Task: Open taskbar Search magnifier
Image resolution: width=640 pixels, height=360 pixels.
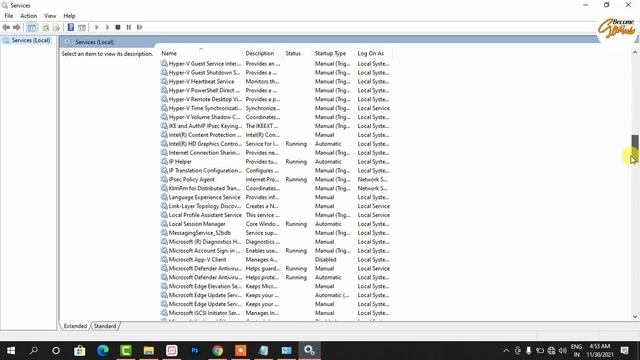Action: (33, 351)
